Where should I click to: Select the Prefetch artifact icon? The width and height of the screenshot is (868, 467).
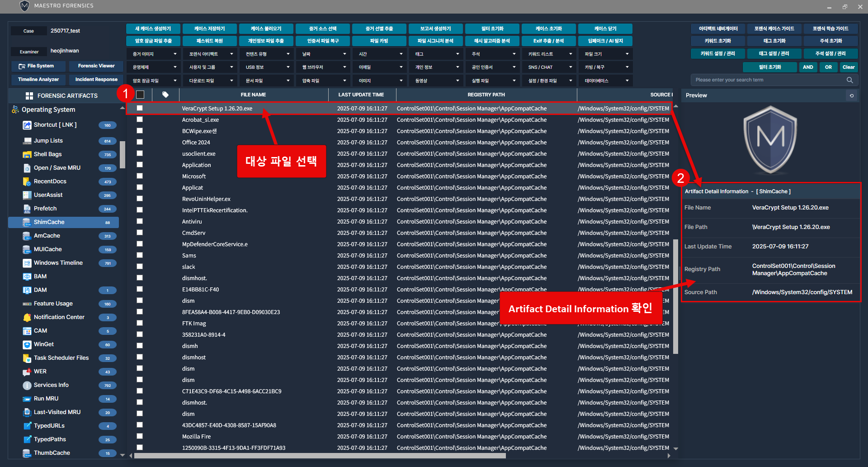tap(27, 209)
